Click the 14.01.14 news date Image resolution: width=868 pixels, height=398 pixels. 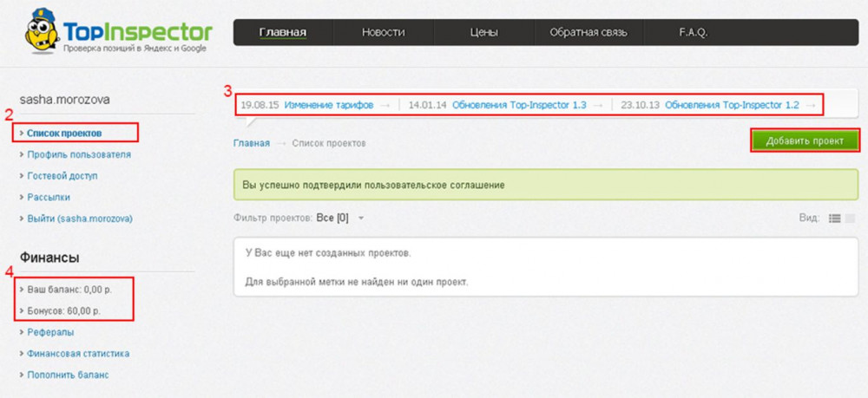[x=428, y=105]
